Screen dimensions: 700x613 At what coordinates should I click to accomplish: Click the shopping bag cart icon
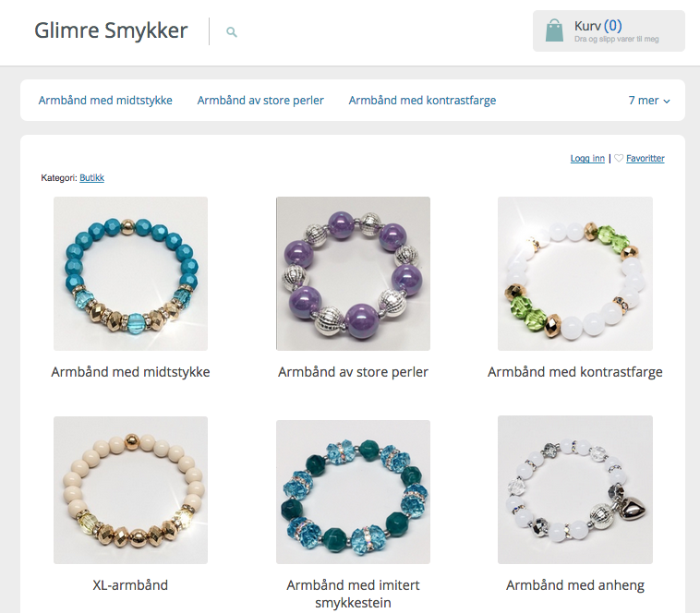[x=554, y=30]
